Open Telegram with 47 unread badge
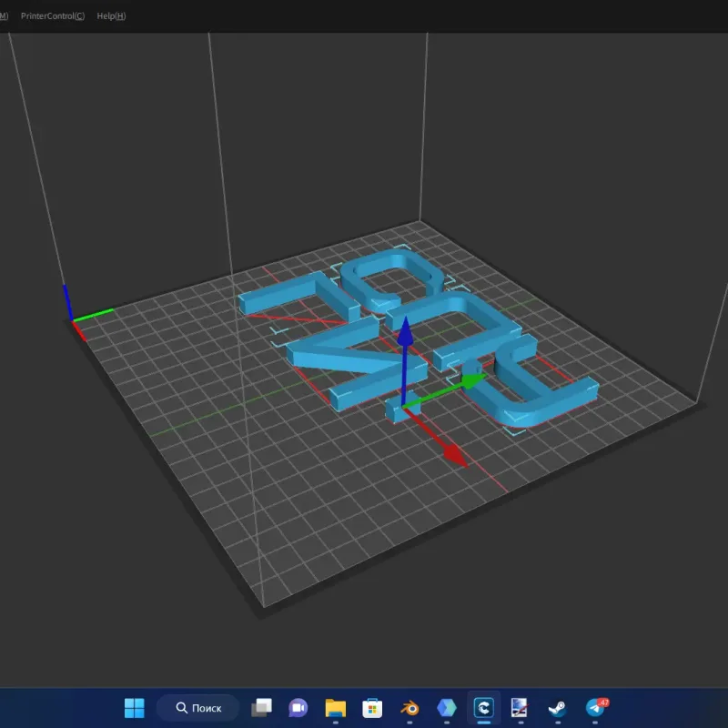The height and width of the screenshot is (728, 728). tap(596, 708)
